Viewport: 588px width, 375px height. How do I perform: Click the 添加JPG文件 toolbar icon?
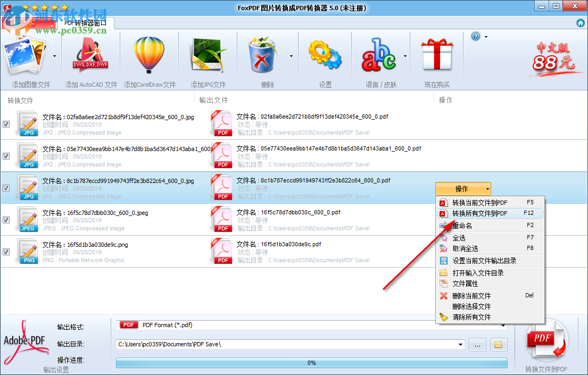point(208,55)
